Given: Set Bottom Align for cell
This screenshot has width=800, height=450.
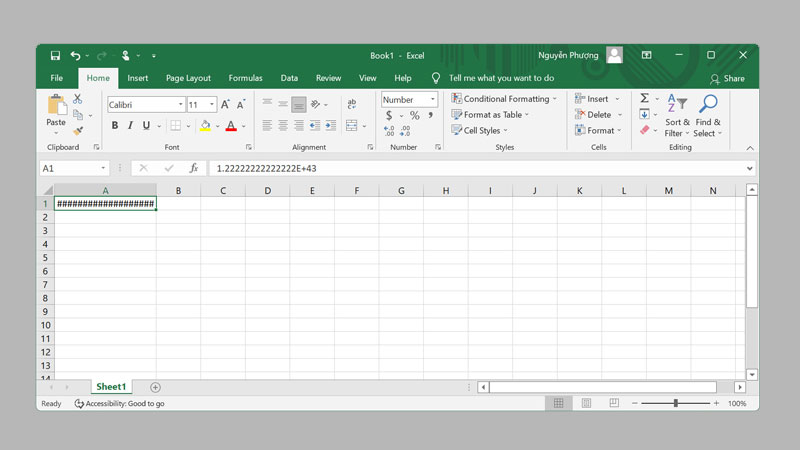Looking at the screenshot, I should pos(299,105).
